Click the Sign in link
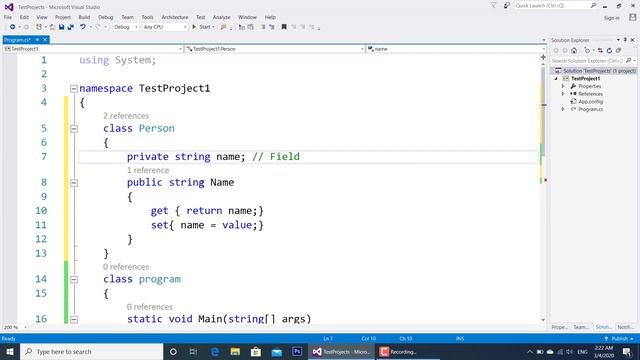The width and height of the screenshot is (640, 360). pos(611,18)
